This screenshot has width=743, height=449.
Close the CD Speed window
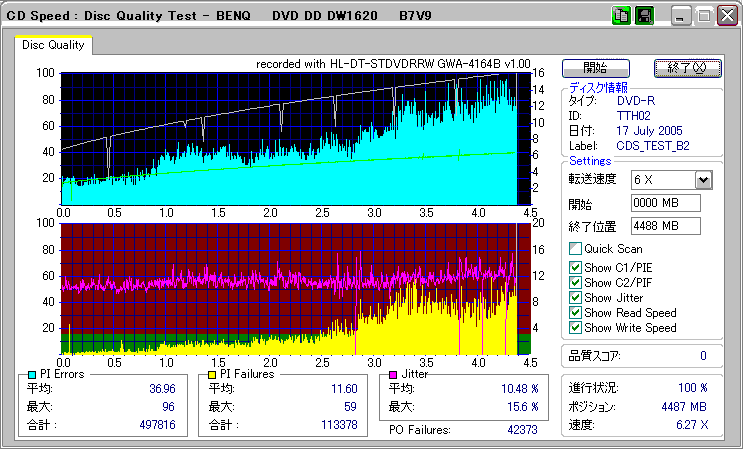coord(726,16)
